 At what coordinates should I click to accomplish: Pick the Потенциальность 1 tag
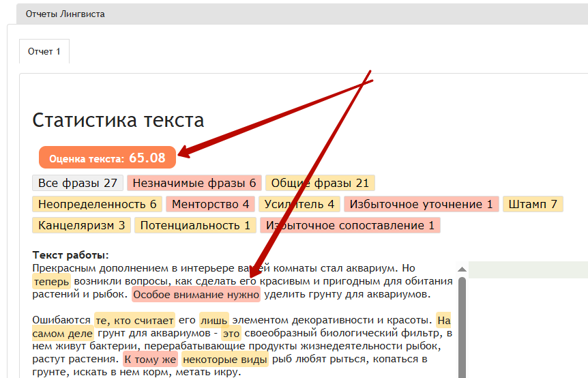pyautogui.click(x=195, y=225)
